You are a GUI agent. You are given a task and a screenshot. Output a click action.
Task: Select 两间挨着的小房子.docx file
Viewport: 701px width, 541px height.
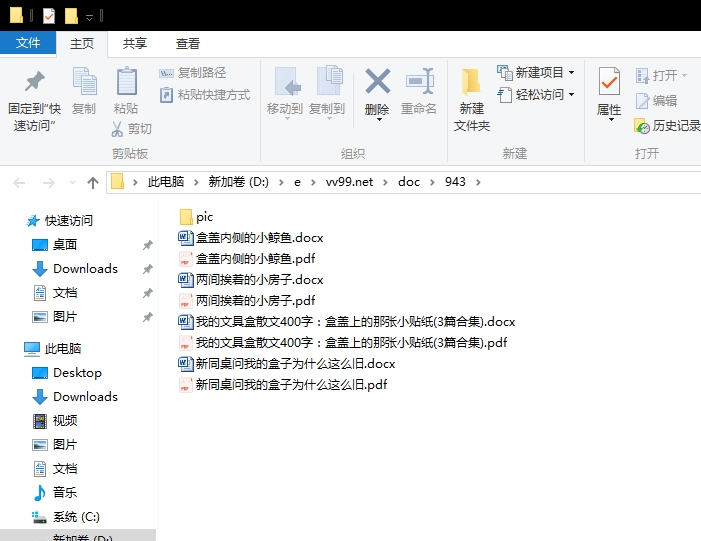pos(251,280)
